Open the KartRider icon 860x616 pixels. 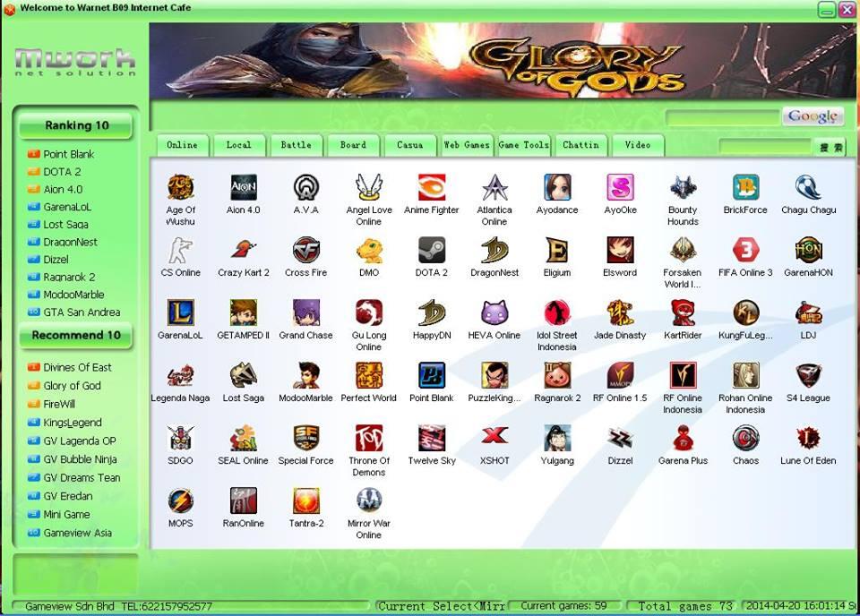click(683, 313)
